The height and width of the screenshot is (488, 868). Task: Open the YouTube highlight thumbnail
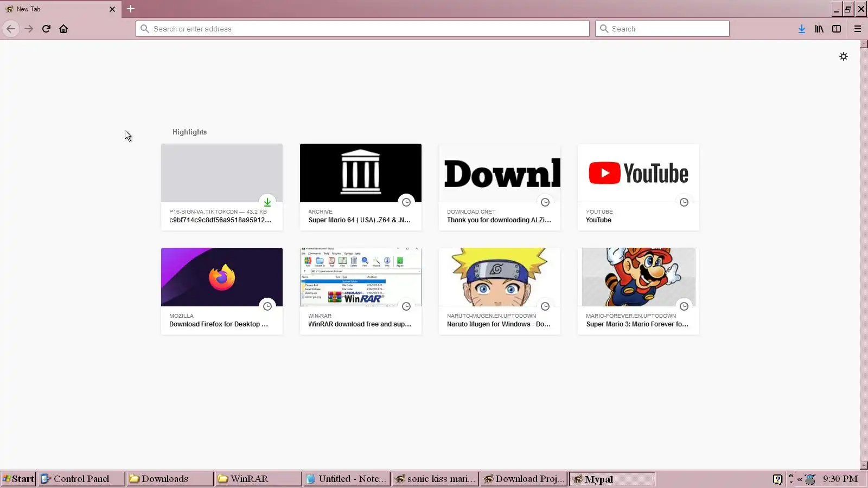pos(639,173)
